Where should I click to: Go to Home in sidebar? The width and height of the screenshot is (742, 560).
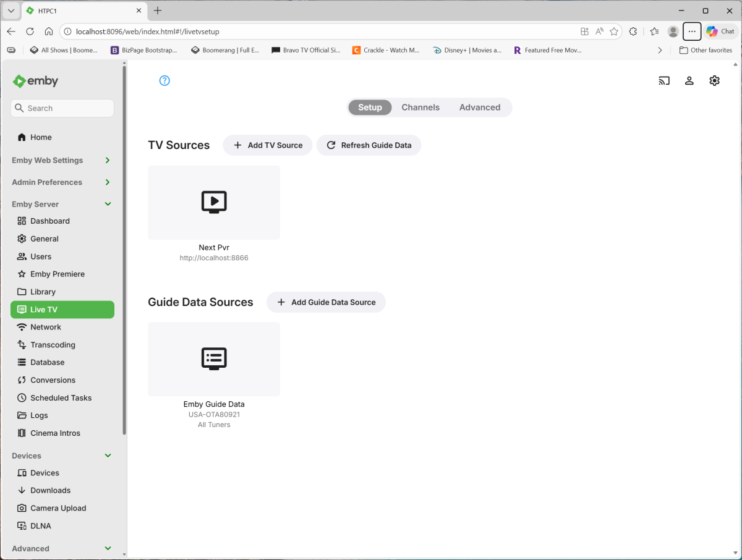pos(62,137)
